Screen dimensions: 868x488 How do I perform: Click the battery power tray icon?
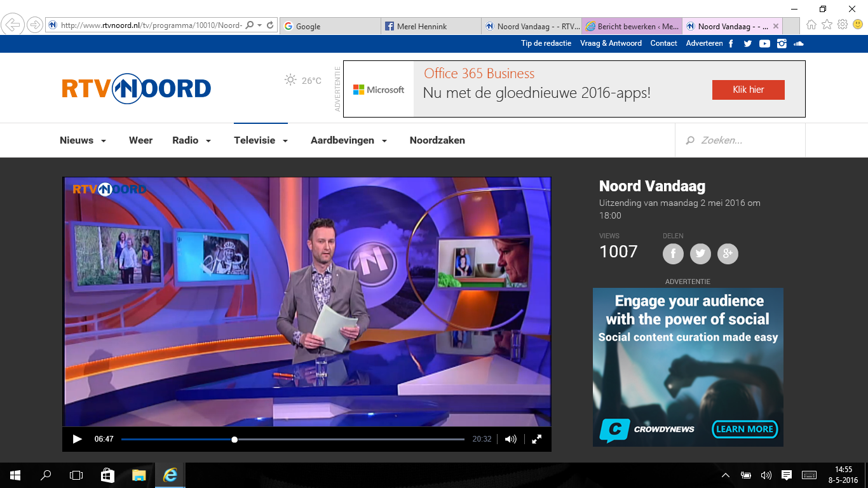click(x=746, y=475)
